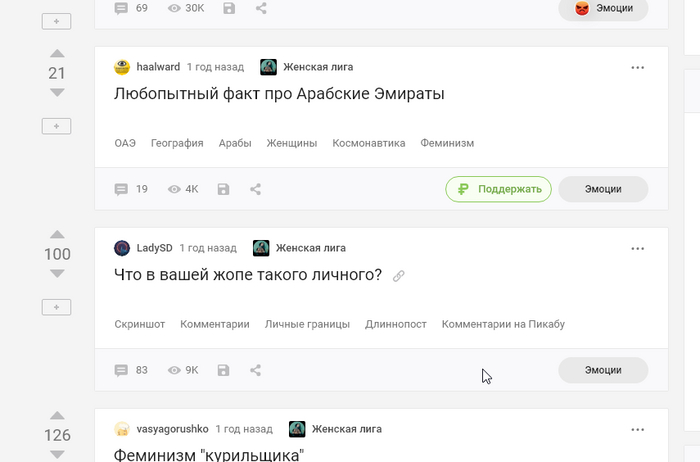Upvote the LadySD post rated 100

(x=57, y=234)
